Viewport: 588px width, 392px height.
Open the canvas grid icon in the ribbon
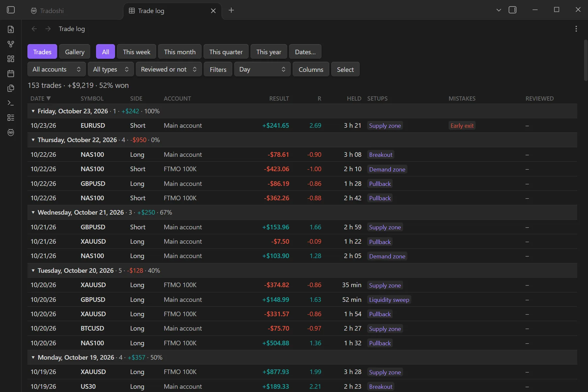tap(11, 59)
